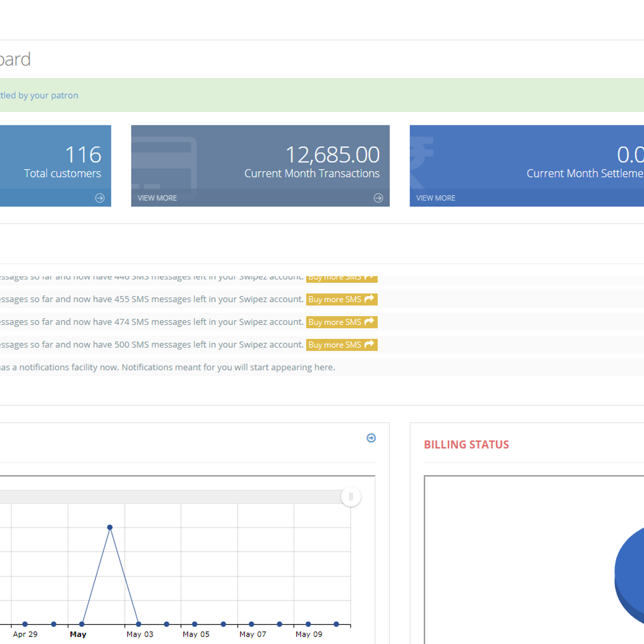Viewport: 644px width, 644px height.
Task: View more on Current Month Settlement card
Action: [x=436, y=198]
